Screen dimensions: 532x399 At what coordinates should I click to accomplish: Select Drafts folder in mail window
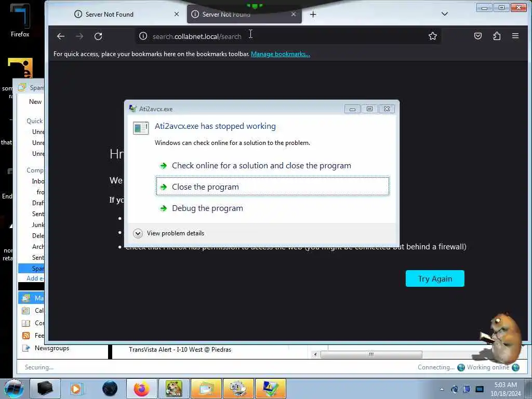point(38,203)
